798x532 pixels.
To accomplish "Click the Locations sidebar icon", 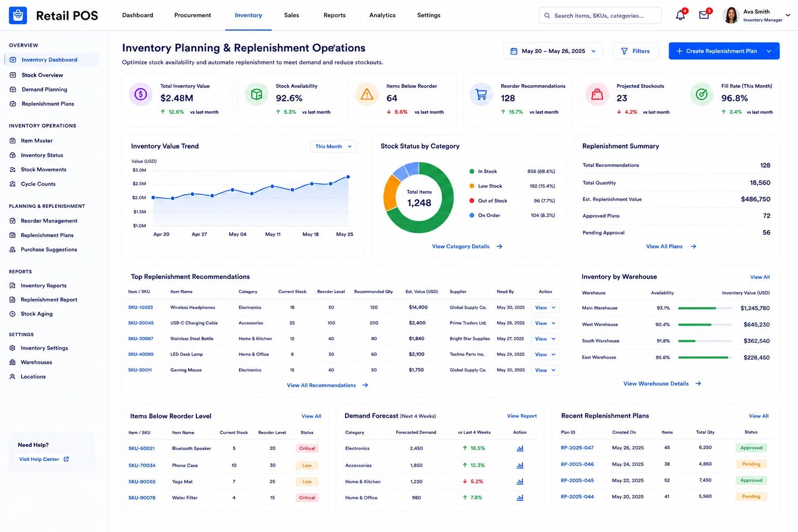I will pos(13,377).
